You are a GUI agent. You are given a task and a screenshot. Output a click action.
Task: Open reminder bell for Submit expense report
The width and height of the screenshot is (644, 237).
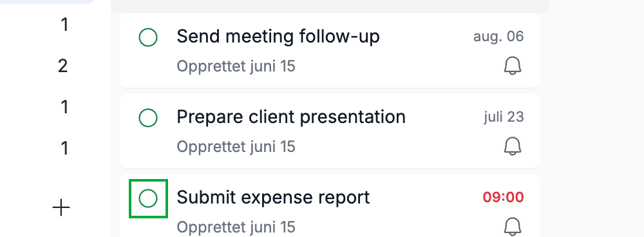coord(513,227)
